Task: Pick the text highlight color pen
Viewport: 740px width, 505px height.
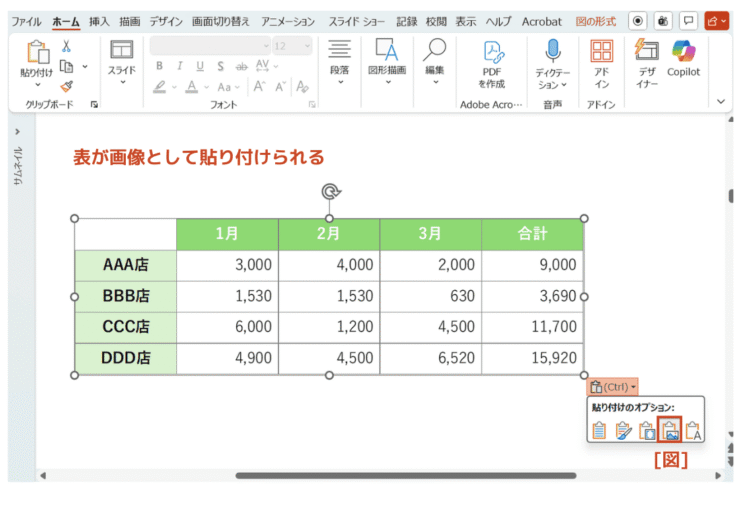Action: click(160, 87)
